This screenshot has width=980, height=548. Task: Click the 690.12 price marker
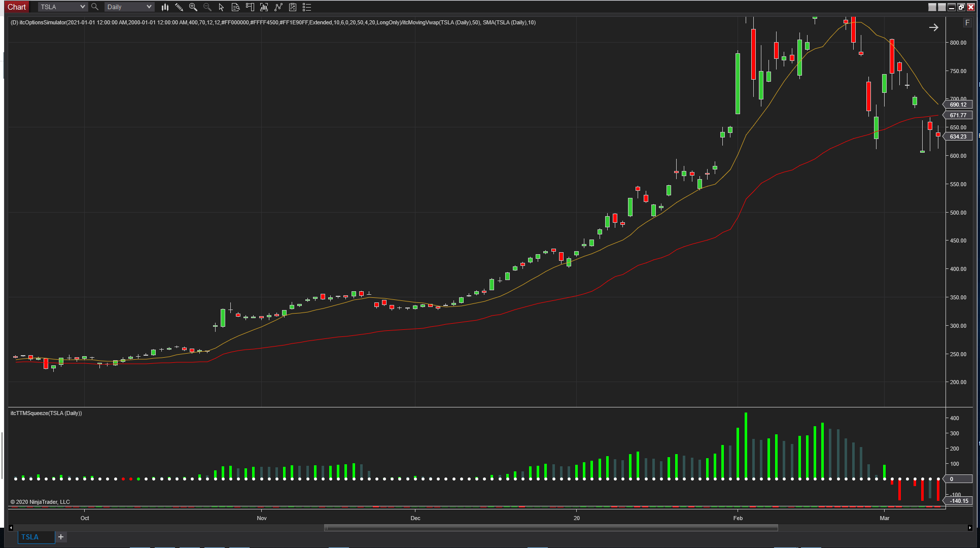point(958,105)
